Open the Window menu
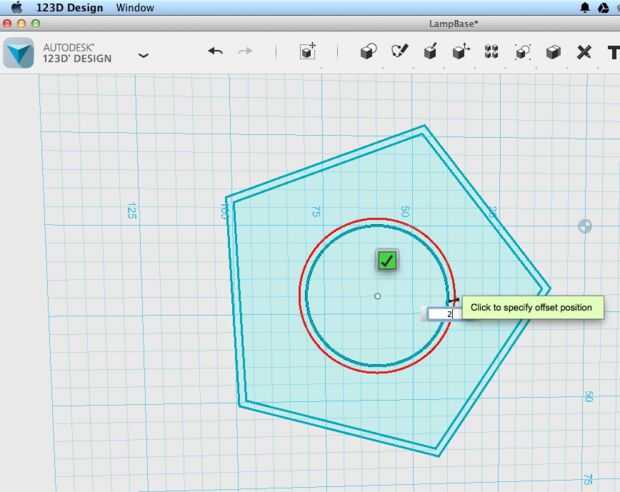This screenshot has height=492, width=620. [x=135, y=8]
